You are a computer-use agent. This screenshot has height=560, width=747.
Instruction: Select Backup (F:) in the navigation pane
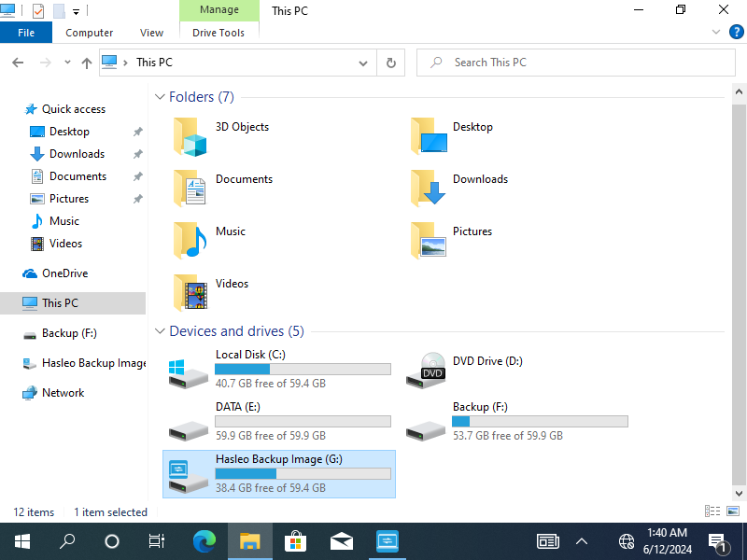click(x=69, y=333)
